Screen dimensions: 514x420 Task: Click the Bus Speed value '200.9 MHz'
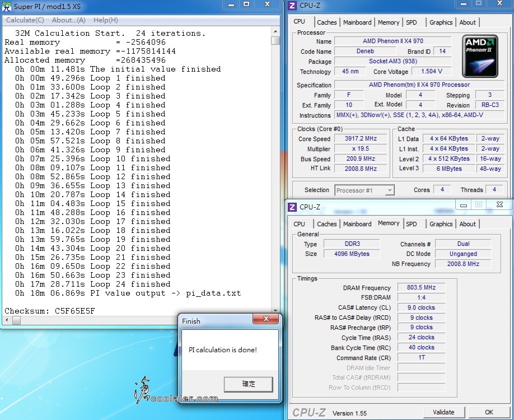click(361, 158)
